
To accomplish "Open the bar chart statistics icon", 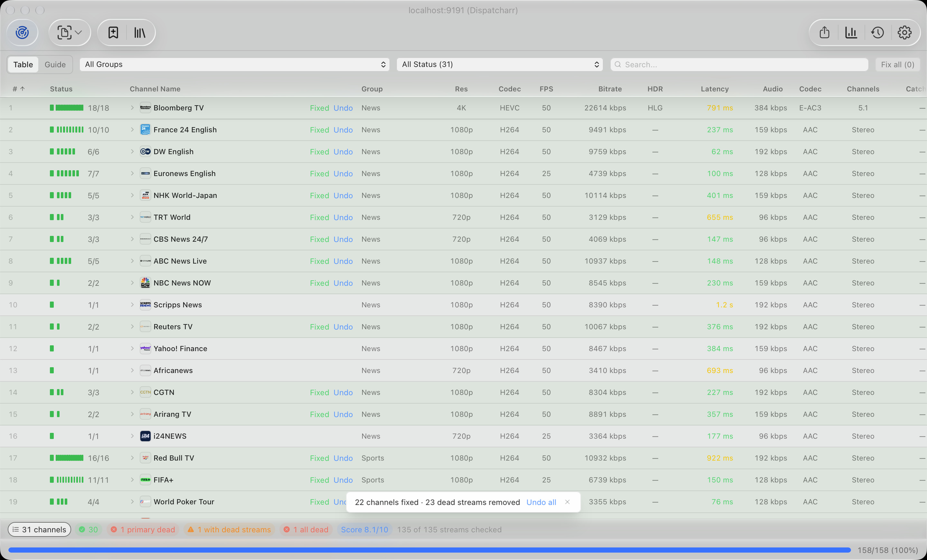I will click(851, 33).
